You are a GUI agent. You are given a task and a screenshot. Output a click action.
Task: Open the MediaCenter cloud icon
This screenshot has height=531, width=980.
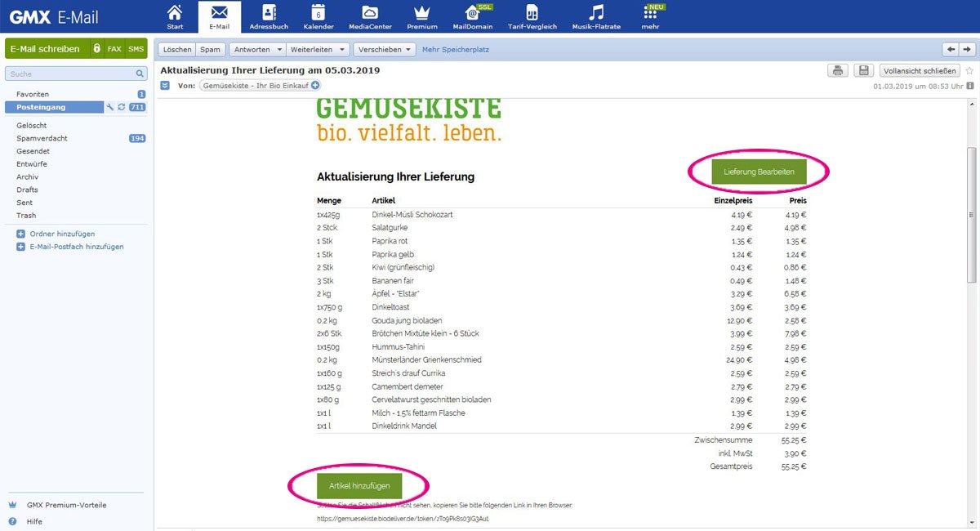(369, 16)
